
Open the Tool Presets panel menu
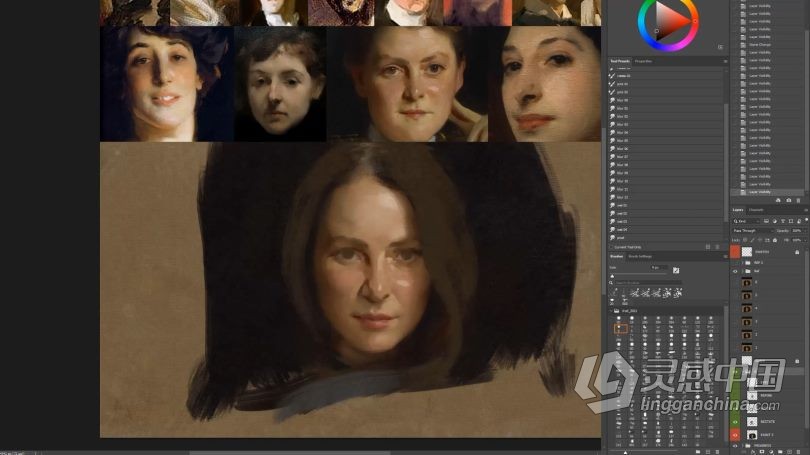[x=725, y=61]
